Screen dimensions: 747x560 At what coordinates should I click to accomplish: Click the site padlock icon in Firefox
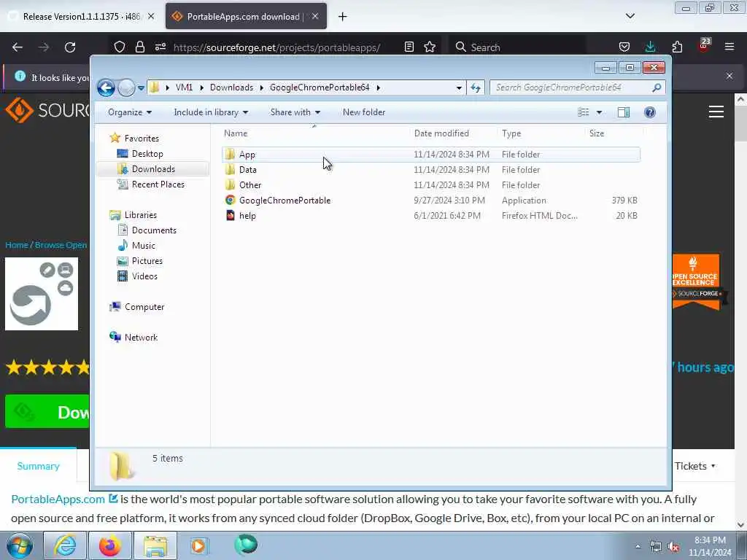[x=139, y=47]
